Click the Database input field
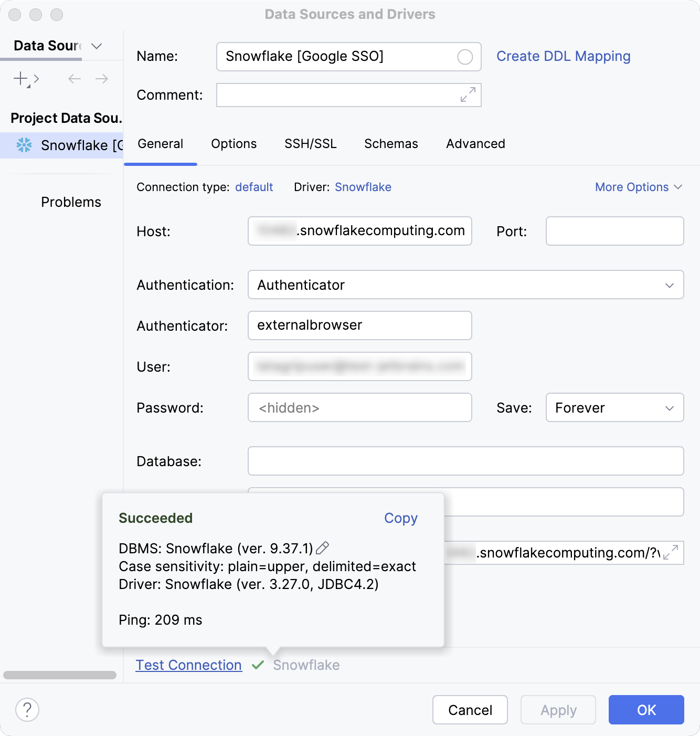Viewport: 700px width, 736px height. 465,461
